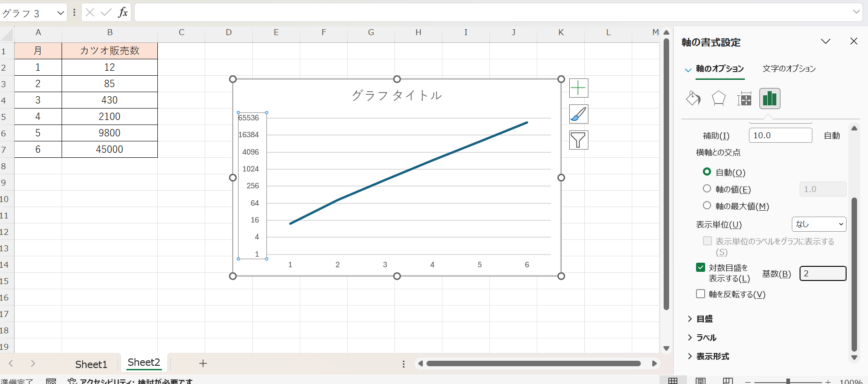Click the insert function fx icon
This screenshot has width=868, height=384.
(x=122, y=13)
